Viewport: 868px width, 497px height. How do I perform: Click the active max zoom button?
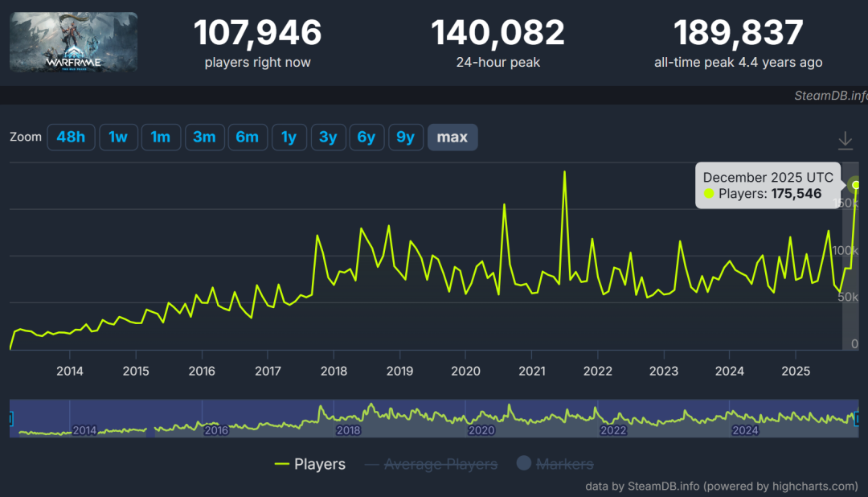click(x=452, y=138)
